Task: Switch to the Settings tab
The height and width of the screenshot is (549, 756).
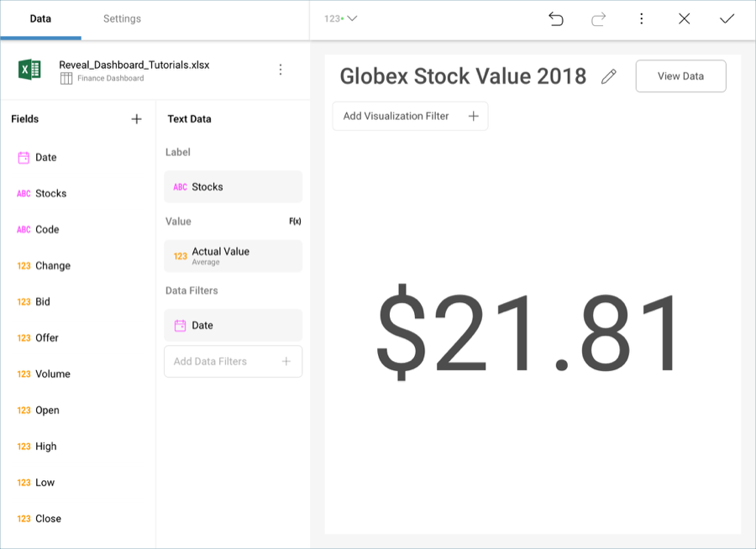Action: (122, 18)
